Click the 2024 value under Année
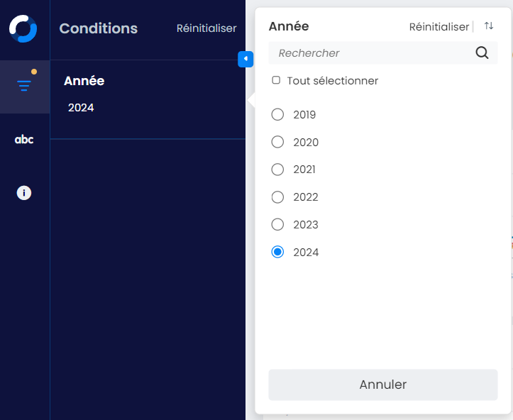This screenshot has width=513, height=420. click(81, 108)
